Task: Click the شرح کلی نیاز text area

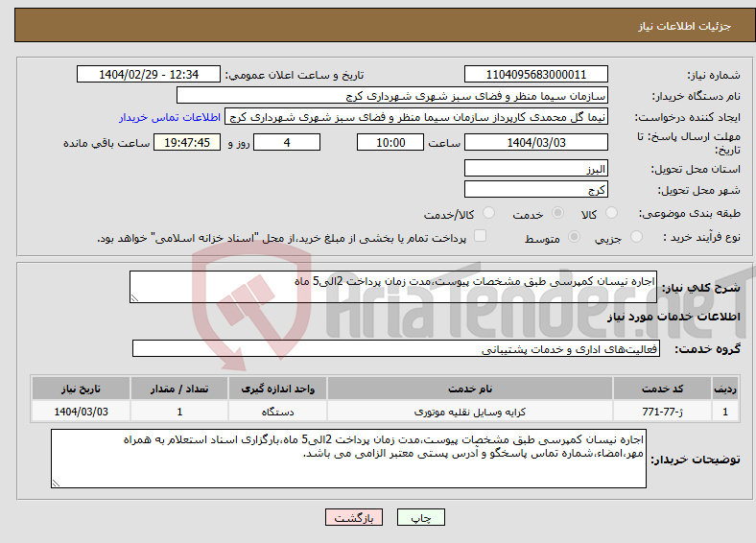Action: tap(393, 287)
